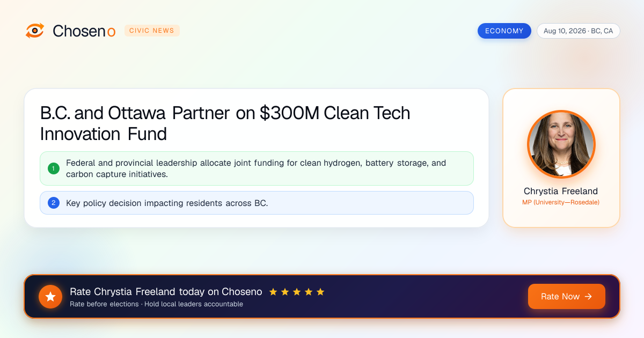Open the CIVIC NEWS label
The height and width of the screenshot is (338, 644).
[x=152, y=31]
